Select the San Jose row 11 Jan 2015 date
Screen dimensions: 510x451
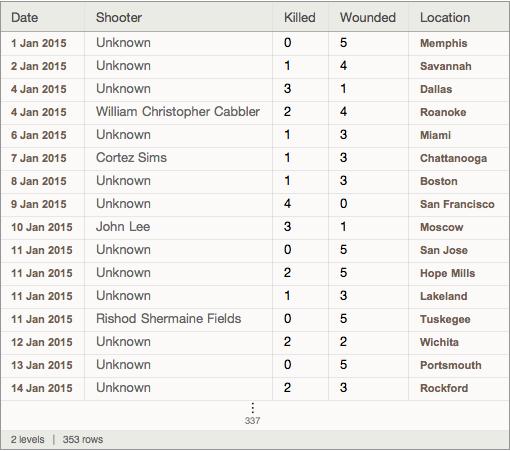pyautogui.click(x=42, y=250)
